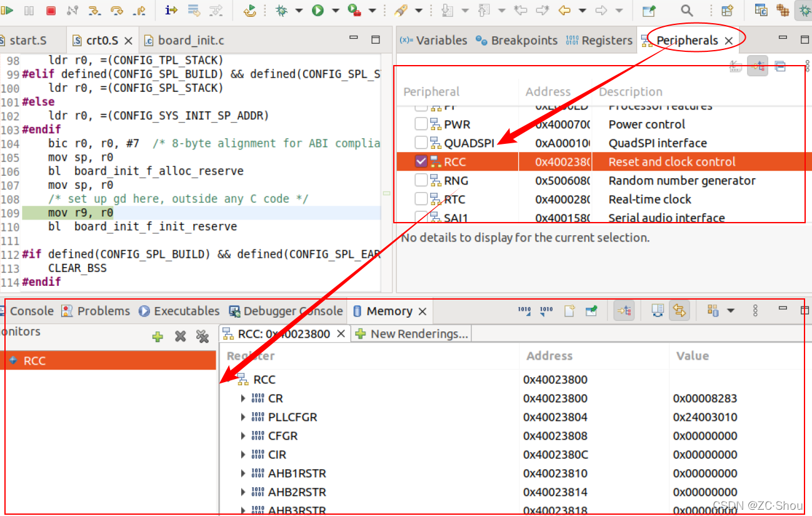
Task: Expand the CR register row
Action: [x=243, y=398]
